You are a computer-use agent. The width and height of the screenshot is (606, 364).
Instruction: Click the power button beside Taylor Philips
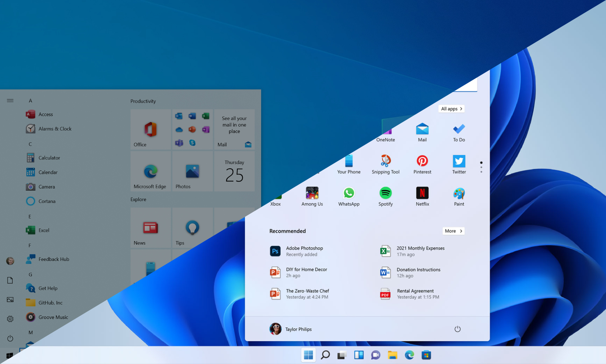pyautogui.click(x=457, y=329)
